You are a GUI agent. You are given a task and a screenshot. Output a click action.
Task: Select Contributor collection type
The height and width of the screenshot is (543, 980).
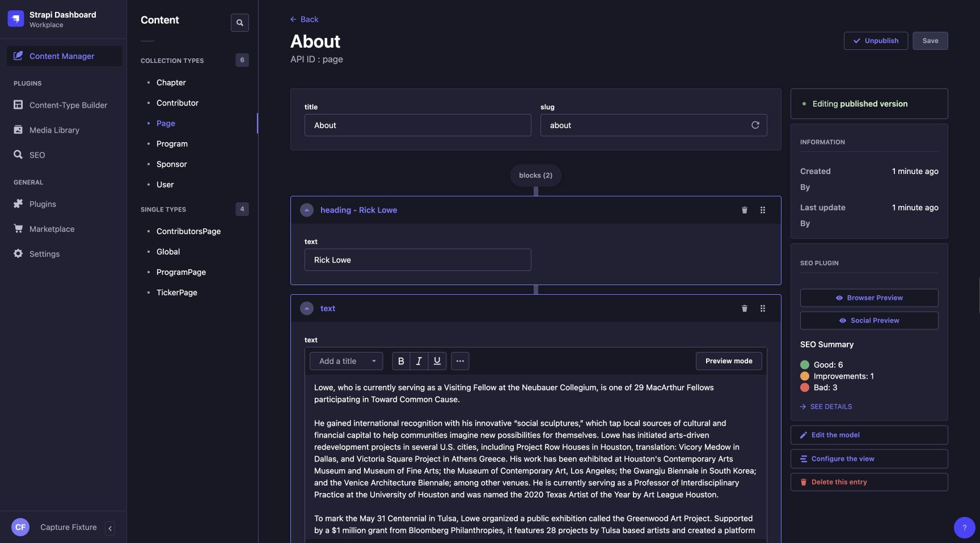pyautogui.click(x=178, y=103)
